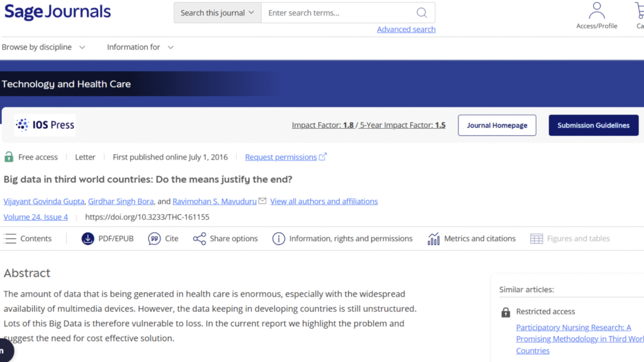Expand the Information for menu
Image resolution: width=644 pixels, height=362 pixels.
140,47
